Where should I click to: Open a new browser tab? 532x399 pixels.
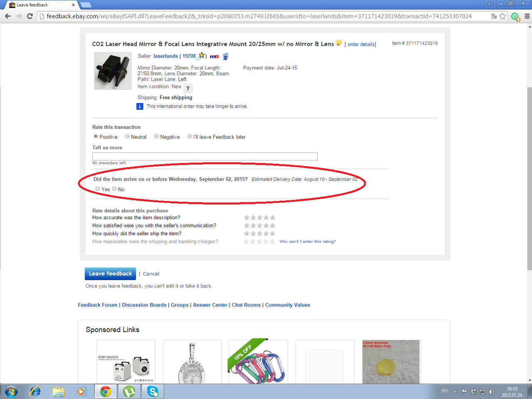pyautogui.click(x=86, y=5)
